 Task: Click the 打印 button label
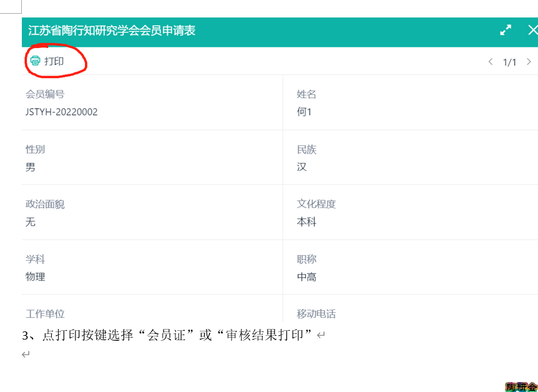coord(54,61)
